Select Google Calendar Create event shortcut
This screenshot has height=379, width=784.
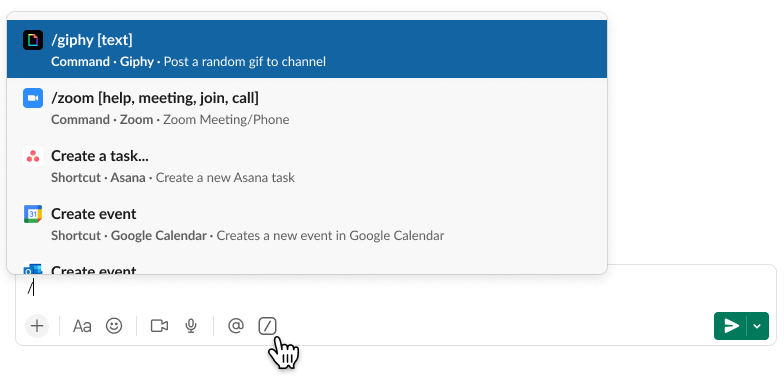click(x=306, y=223)
